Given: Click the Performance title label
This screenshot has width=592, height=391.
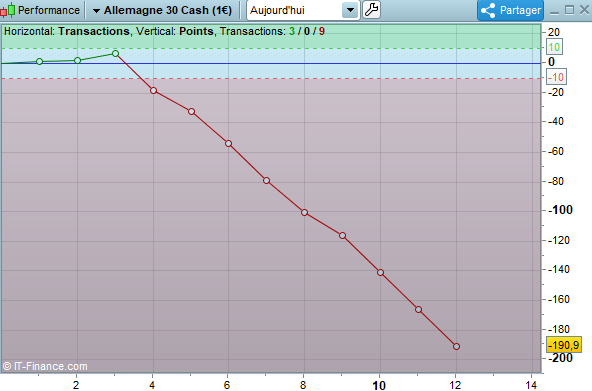Looking at the screenshot, I should pyautogui.click(x=49, y=10).
